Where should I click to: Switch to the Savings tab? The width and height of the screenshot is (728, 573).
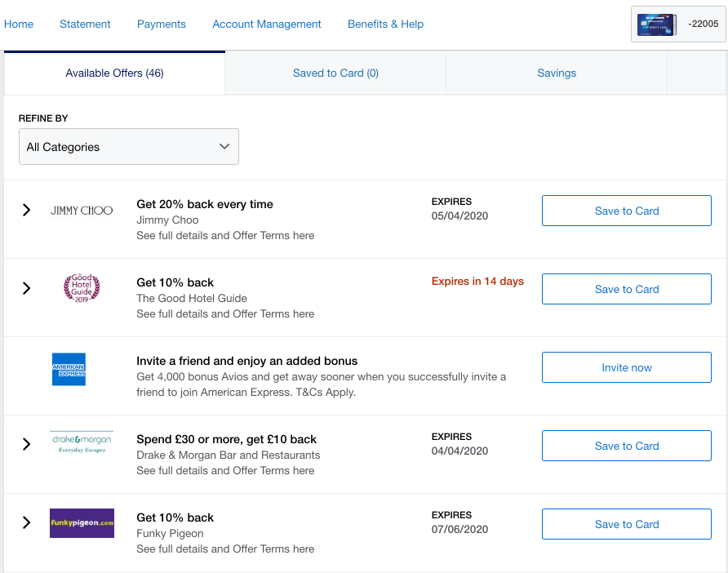(x=557, y=73)
